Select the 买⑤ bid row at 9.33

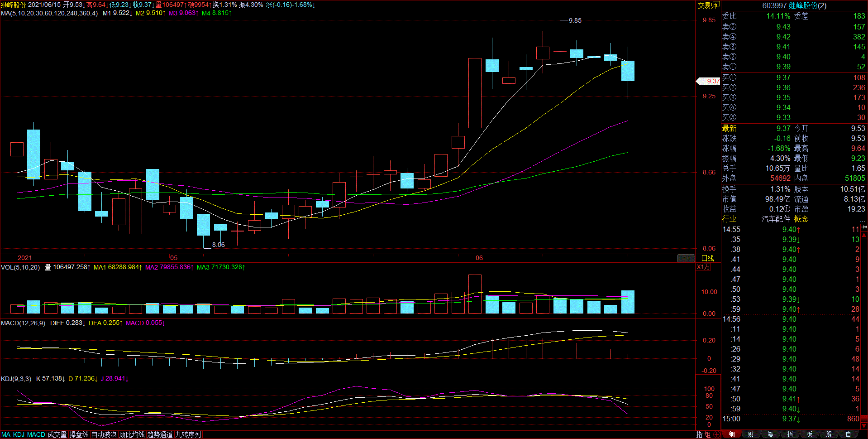794,117
